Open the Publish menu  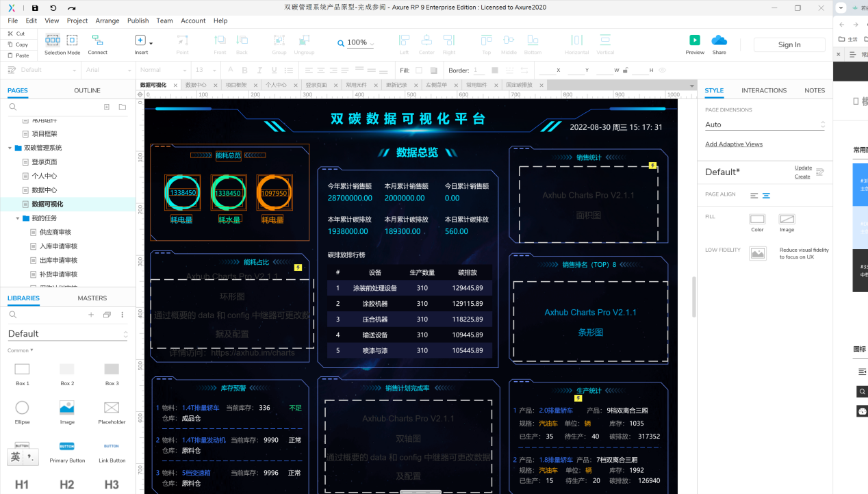click(138, 21)
